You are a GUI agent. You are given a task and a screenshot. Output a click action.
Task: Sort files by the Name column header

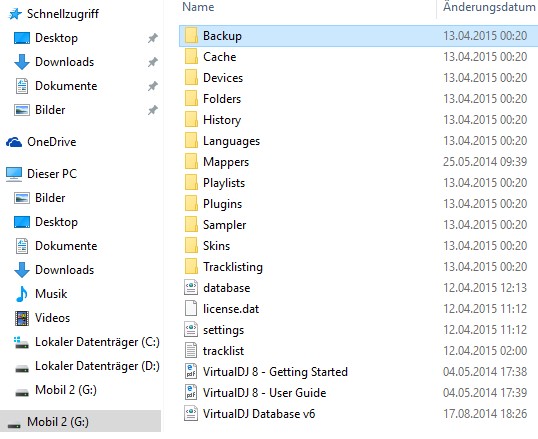click(198, 7)
